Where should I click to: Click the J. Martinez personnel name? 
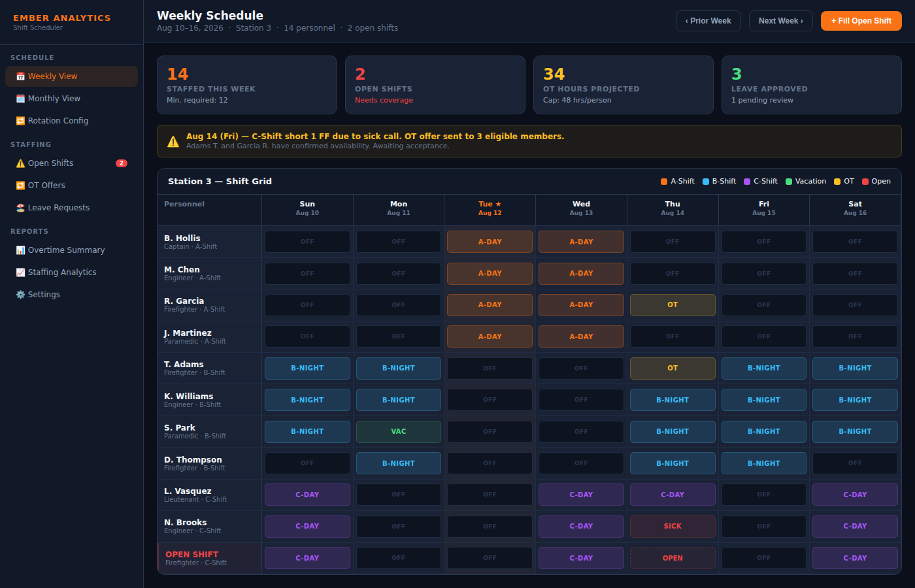(188, 333)
